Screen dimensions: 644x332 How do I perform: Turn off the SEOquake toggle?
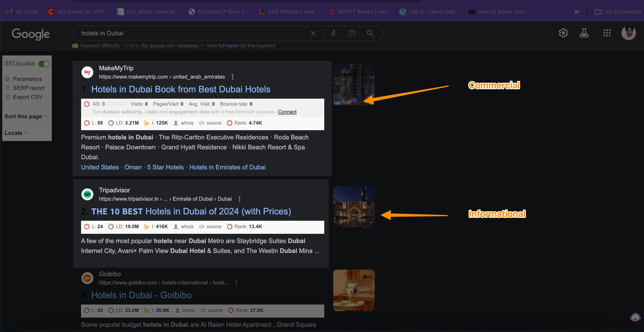44,64
